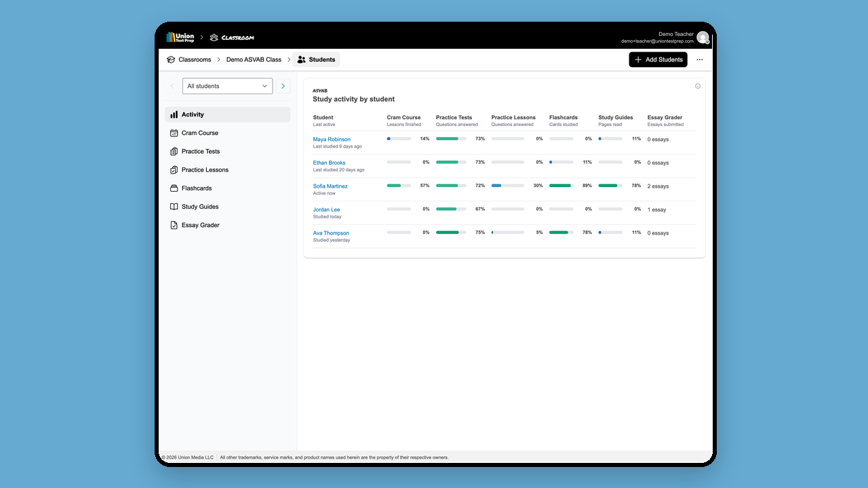Click the Study Guides book icon

pos(174,207)
